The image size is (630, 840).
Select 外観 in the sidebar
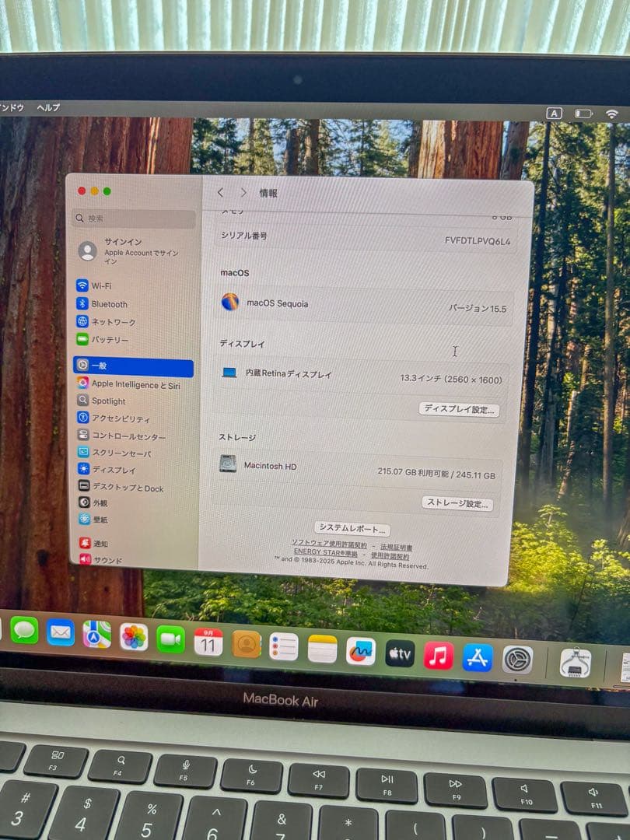click(93, 502)
